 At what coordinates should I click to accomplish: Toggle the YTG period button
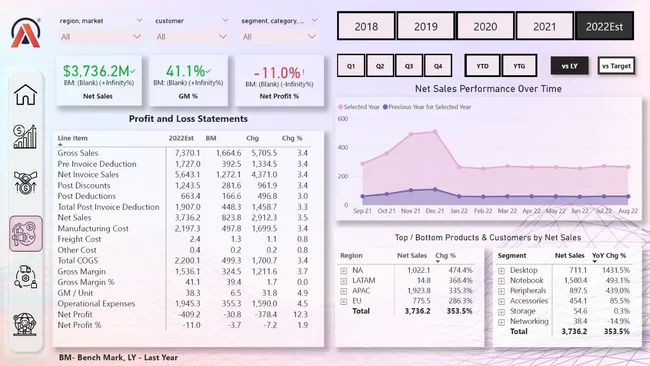click(x=519, y=65)
